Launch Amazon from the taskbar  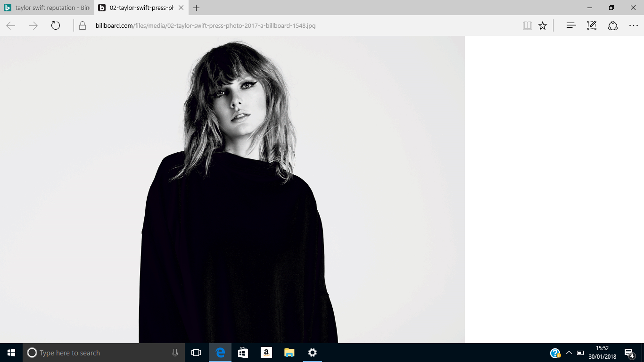[266, 353]
